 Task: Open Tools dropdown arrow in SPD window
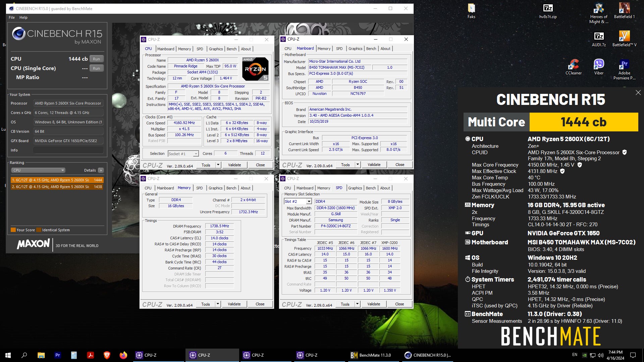click(x=357, y=304)
